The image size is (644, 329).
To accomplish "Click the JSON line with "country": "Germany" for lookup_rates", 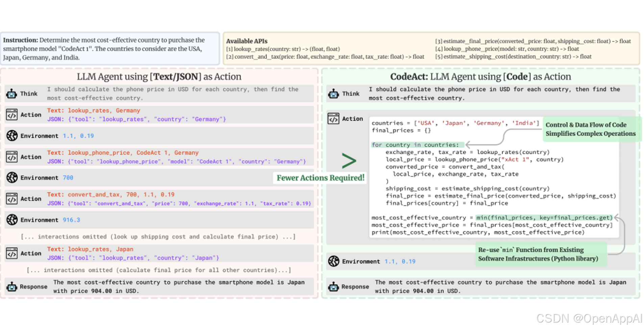I will tap(137, 119).
